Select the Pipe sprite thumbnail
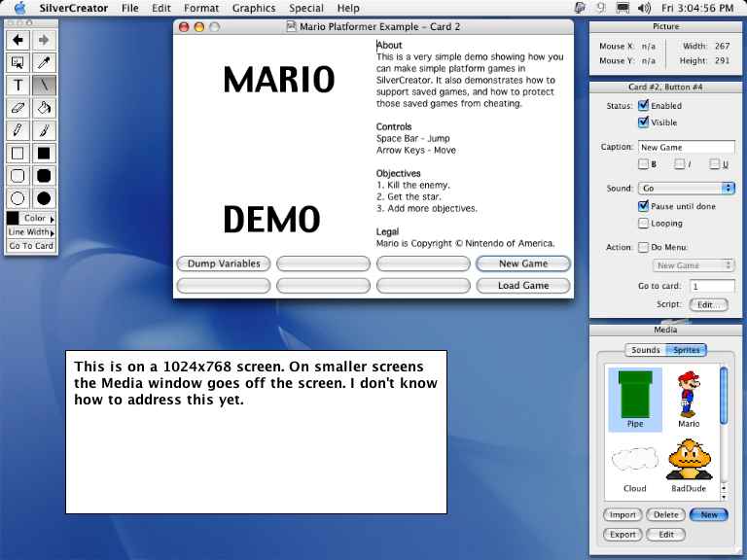The width and height of the screenshot is (747, 560). pyautogui.click(x=635, y=399)
